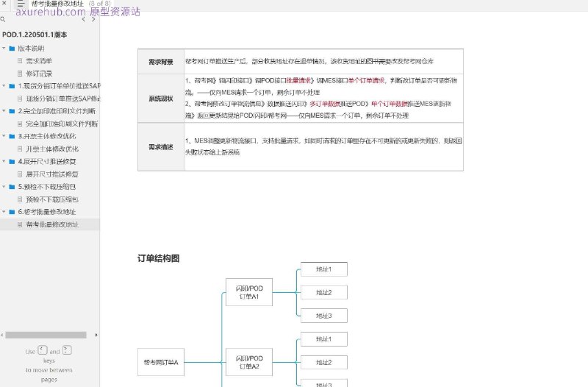Open selected page 帮考批量修改地址
This screenshot has width=588, height=387.
pyautogui.click(x=52, y=224)
